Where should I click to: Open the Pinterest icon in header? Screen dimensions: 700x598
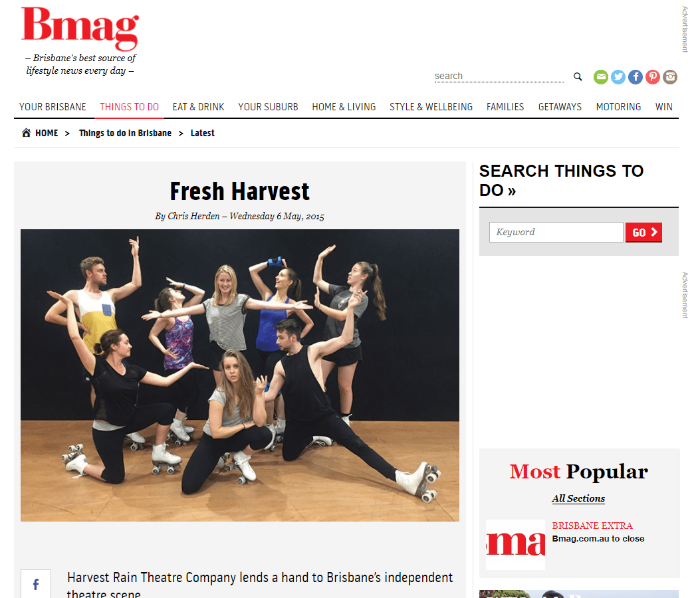[x=653, y=77]
